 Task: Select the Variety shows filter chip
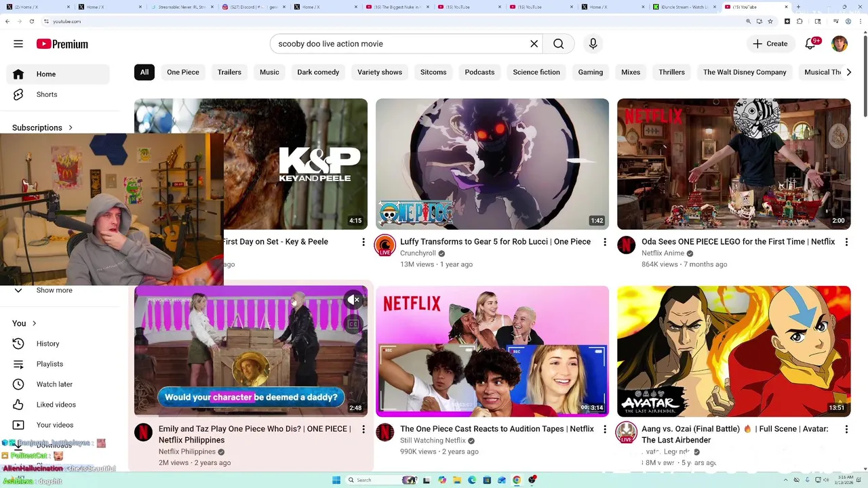(x=380, y=73)
